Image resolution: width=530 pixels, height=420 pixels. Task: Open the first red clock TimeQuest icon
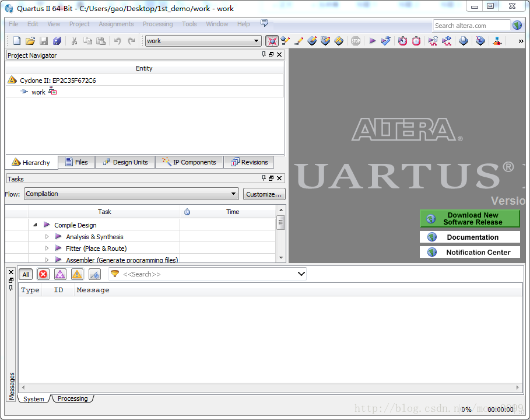(402, 41)
